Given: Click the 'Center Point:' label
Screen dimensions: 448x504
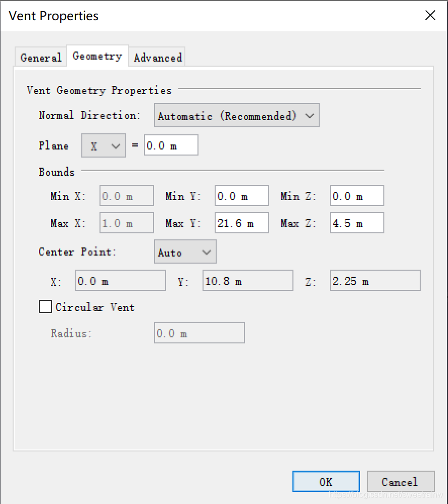Looking at the screenshot, I should coord(77,251).
